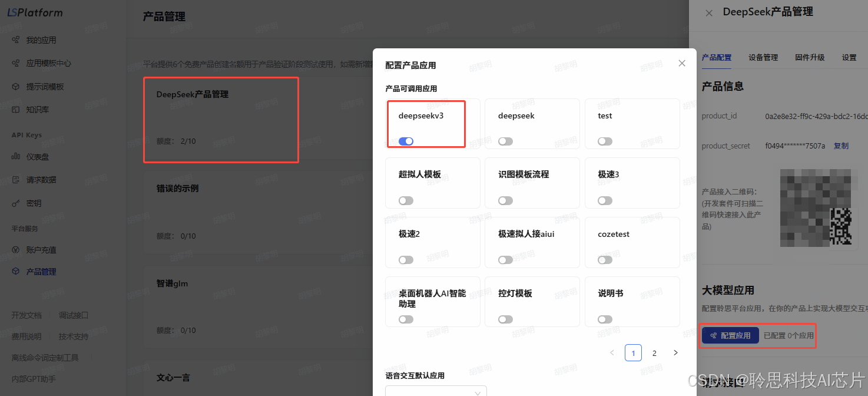
Task: Open the 内部GPT助手 link
Action: (34, 379)
